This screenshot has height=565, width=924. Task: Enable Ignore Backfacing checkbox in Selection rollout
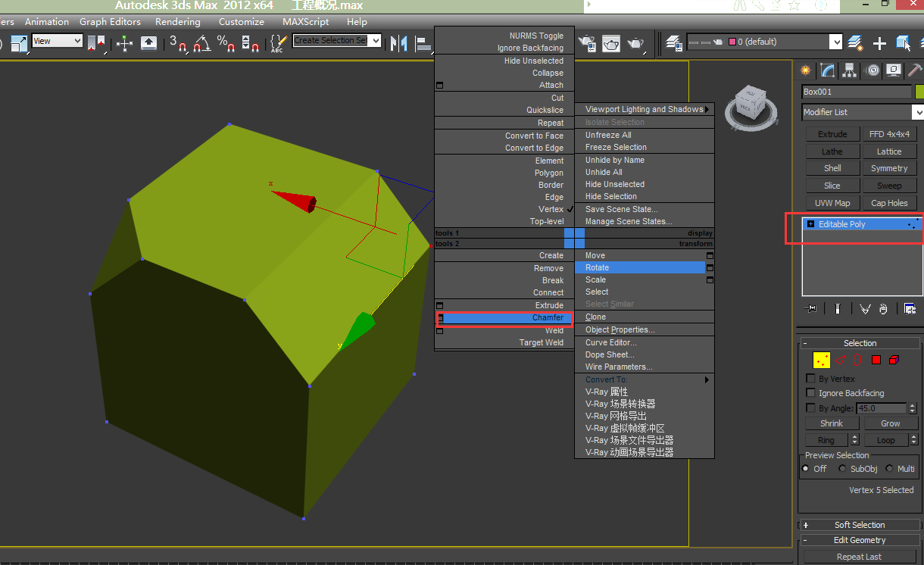tap(811, 393)
